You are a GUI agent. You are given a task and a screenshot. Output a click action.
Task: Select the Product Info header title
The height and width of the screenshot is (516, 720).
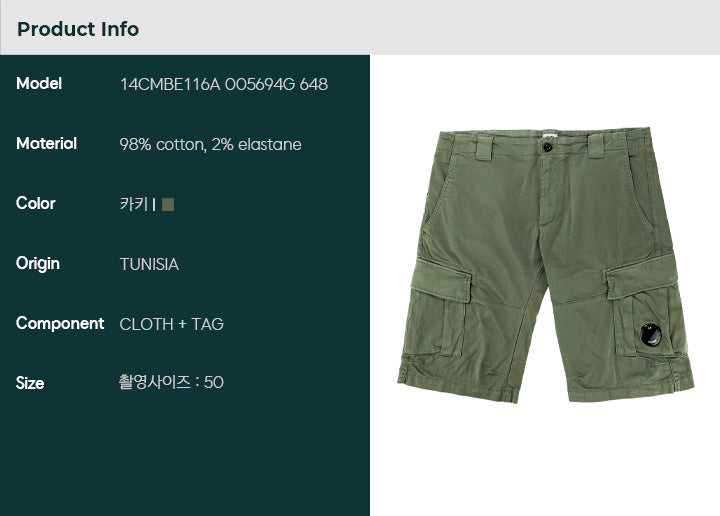(x=78, y=29)
